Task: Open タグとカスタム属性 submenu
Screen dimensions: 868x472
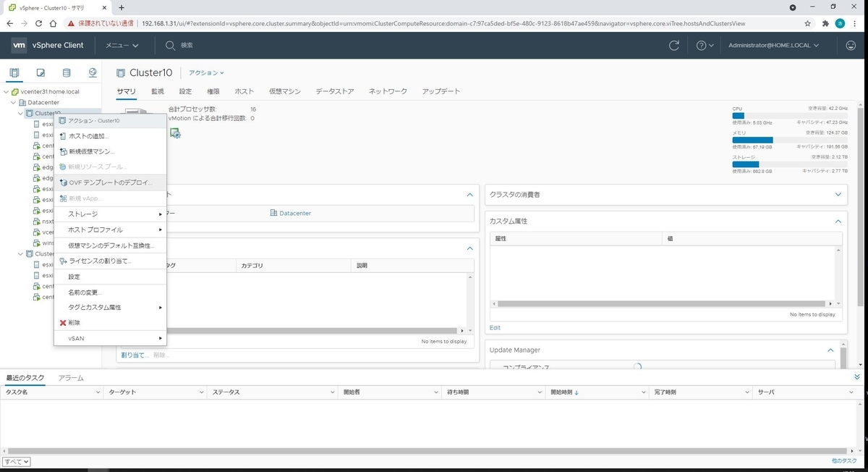Action: click(110, 307)
